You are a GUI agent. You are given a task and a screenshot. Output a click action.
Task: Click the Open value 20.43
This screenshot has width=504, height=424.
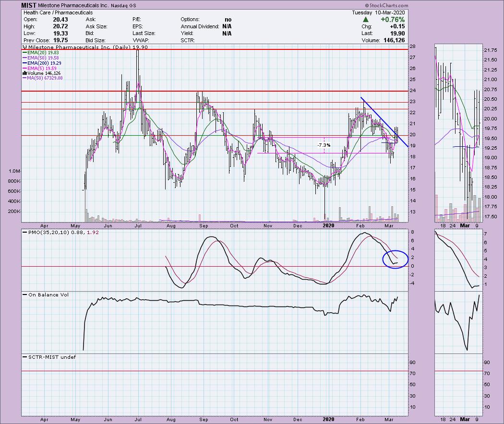click(x=60, y=20)
